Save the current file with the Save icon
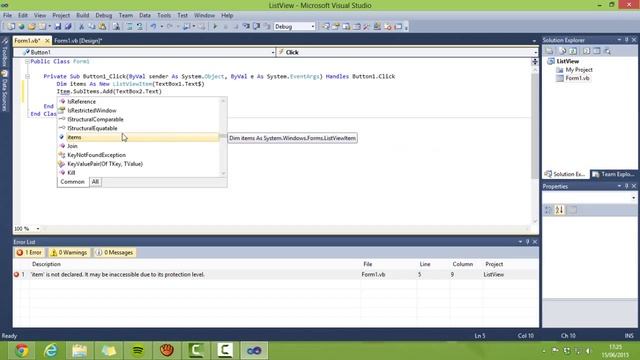This screenshot has width=640, height=360. pos(58,27)
